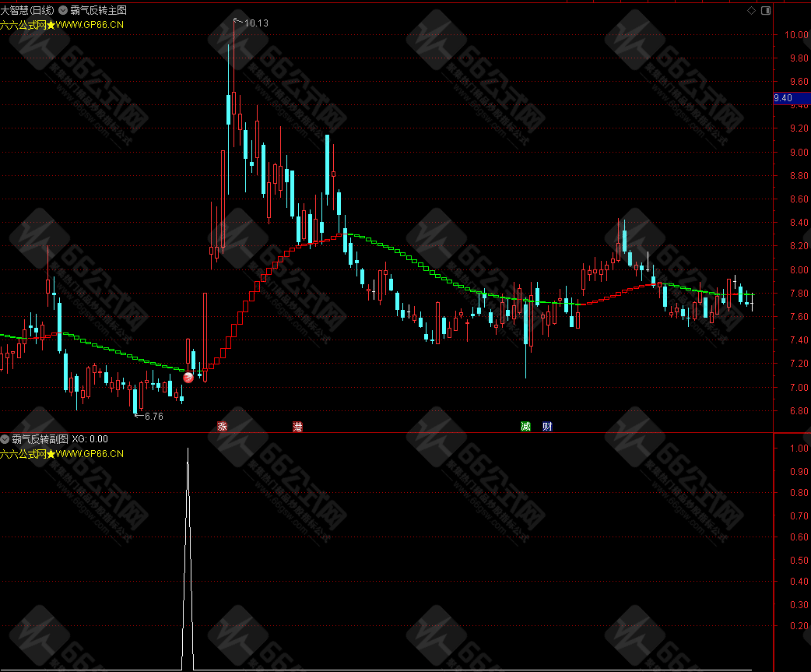This screenshot has height=672, width=811.
Task: Click the 10.13 high price label
Action: click(256, 23)
